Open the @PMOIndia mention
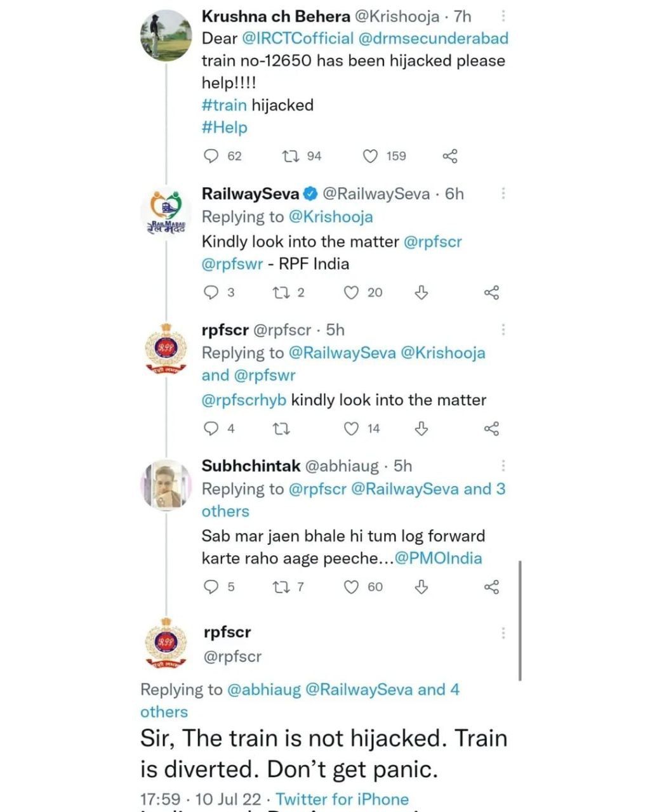The image size is (650, 812). point(438,558)
